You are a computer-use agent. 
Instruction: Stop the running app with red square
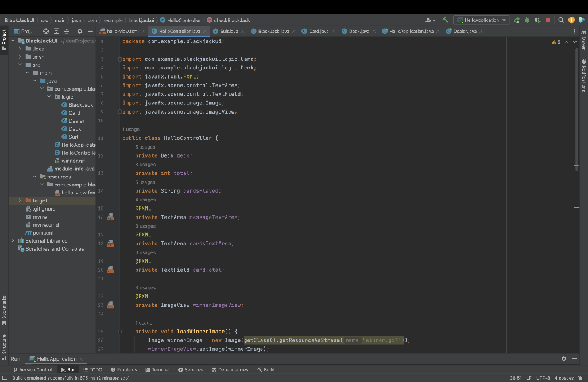548,20
